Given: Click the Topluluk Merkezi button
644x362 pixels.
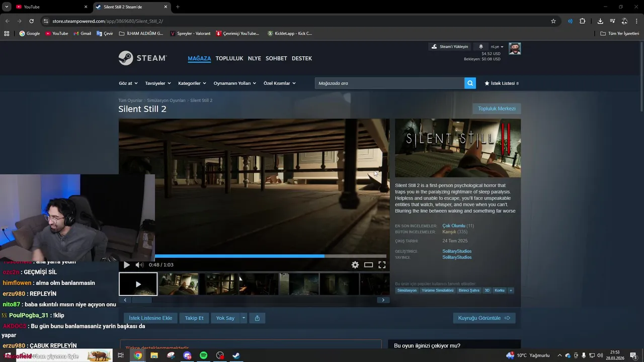Looking at the screenshot, I should [497, 109].
